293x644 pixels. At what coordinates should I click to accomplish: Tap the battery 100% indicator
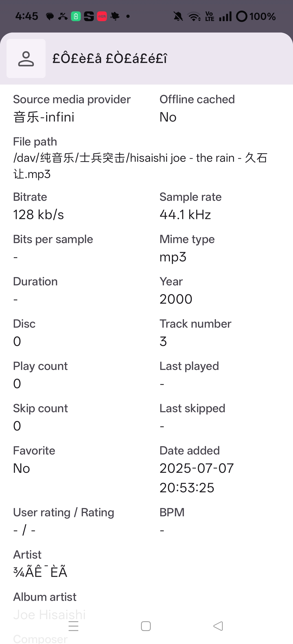256,16
